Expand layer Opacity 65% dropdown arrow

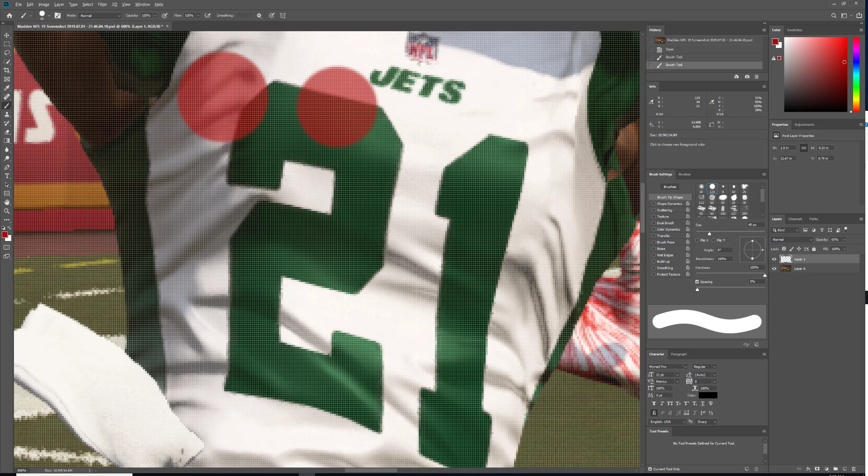point(844,240)
